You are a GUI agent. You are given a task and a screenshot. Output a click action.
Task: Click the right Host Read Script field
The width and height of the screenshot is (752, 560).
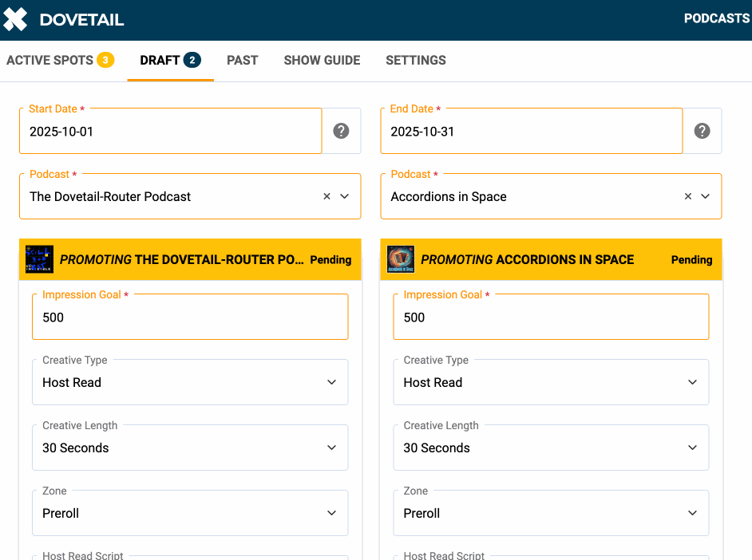coord(551,557)
